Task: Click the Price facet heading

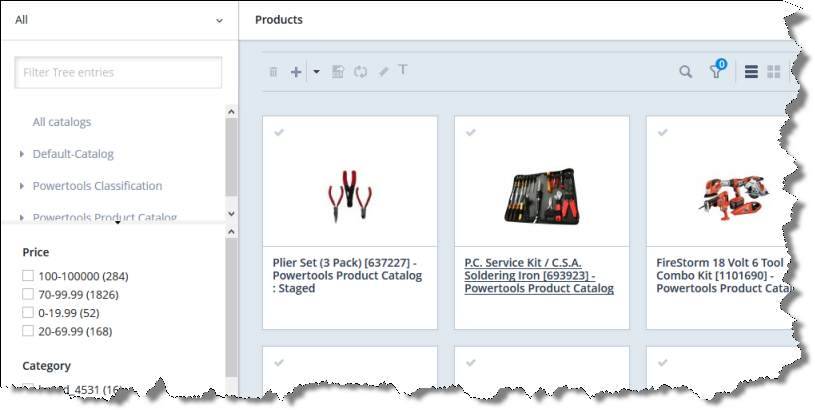Action: pos(36,252)
